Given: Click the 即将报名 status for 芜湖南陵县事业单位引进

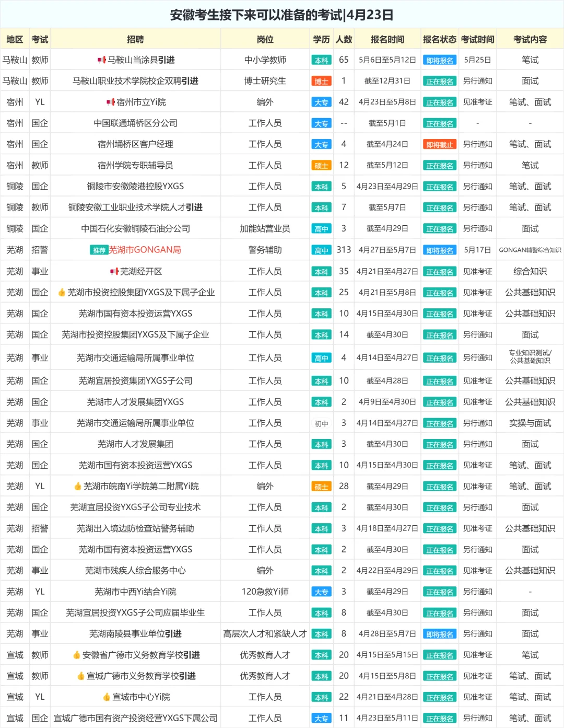Looking at the screenshot, I should 439,633.
